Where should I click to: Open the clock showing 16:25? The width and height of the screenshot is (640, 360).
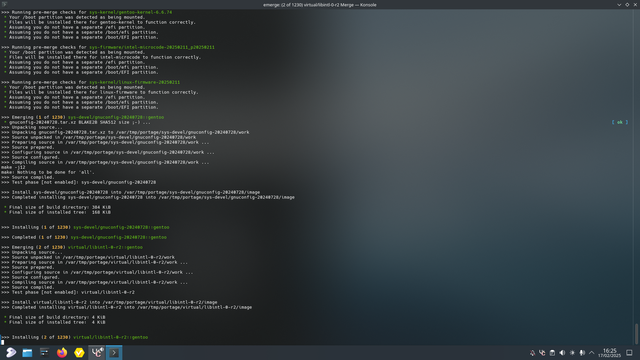609,353
